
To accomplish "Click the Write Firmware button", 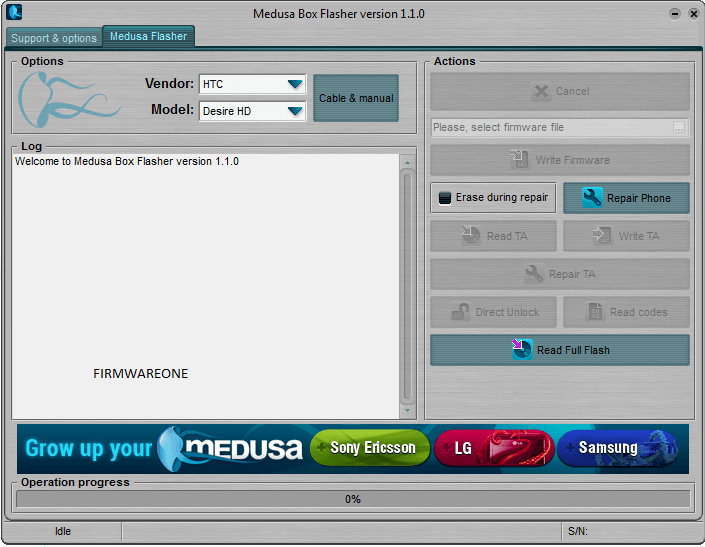I will (560, 160).
